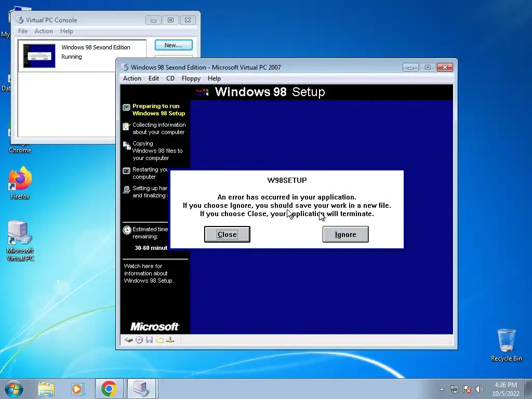Open Action menu in Virtual PC Console
The image size is (532, 399).
44,31
